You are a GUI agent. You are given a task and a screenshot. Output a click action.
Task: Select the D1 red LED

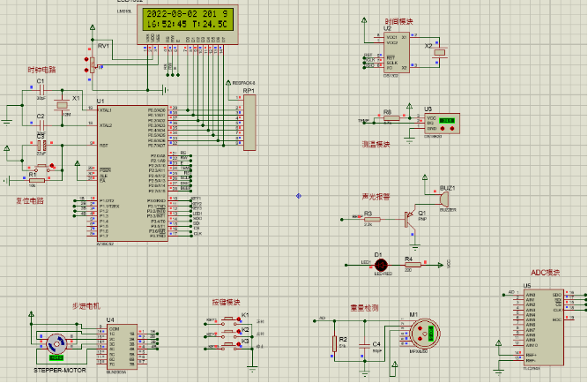click(382, 265)
